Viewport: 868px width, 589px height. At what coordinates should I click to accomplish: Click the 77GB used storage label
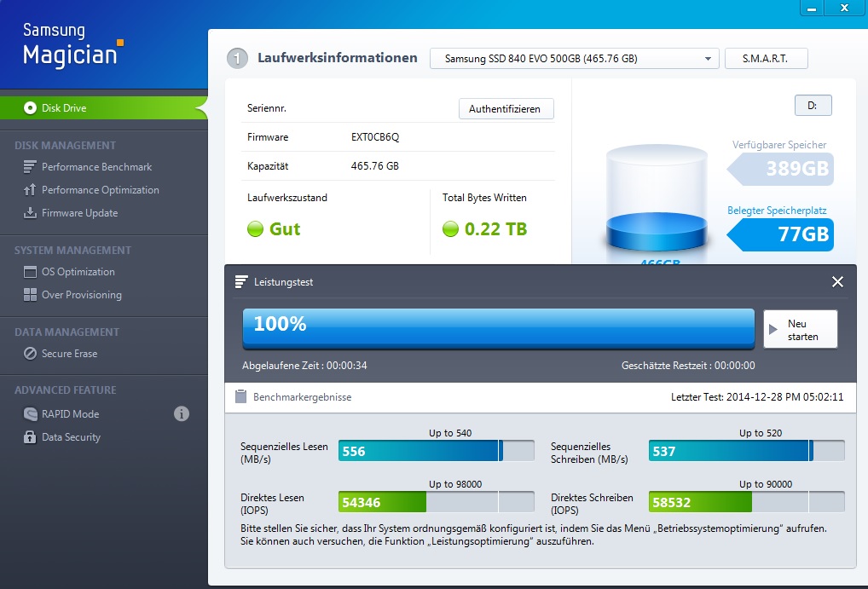point(780,234)
